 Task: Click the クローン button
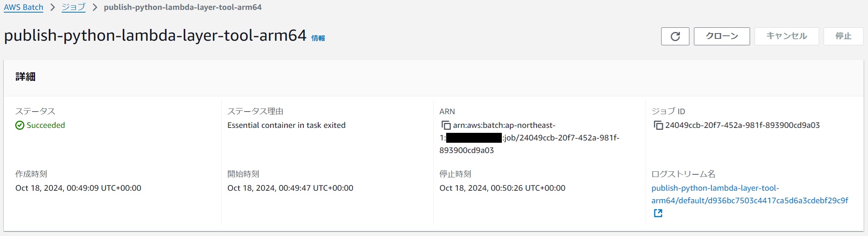(722, 37)
